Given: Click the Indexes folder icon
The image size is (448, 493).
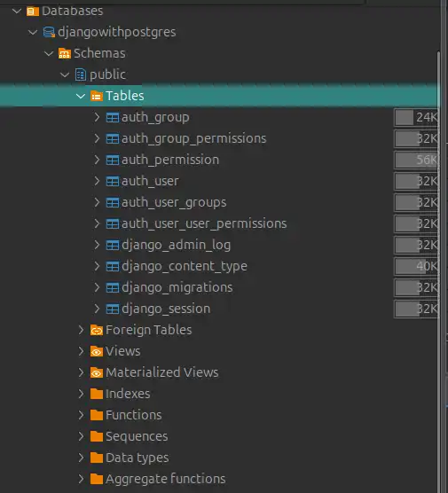Looking at the screenshot, I should point(97,394).
